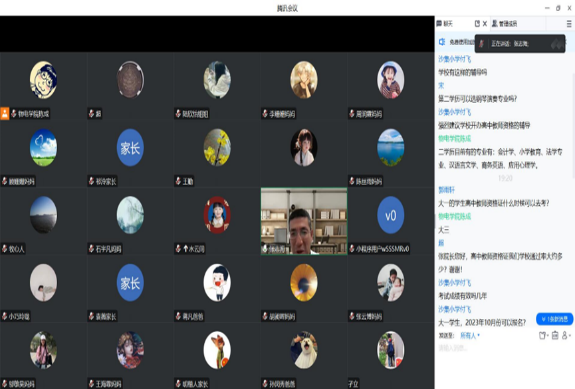Close the chat (聊天) panel
The height and width of the screenshot is (389, 575).
tap(485, 24)
